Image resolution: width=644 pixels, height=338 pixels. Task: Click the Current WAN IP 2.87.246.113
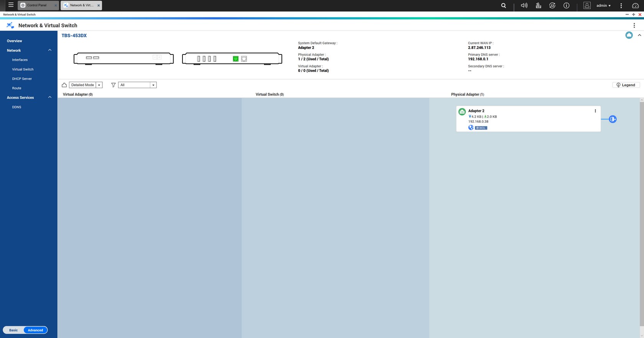[x=479, y=48]
